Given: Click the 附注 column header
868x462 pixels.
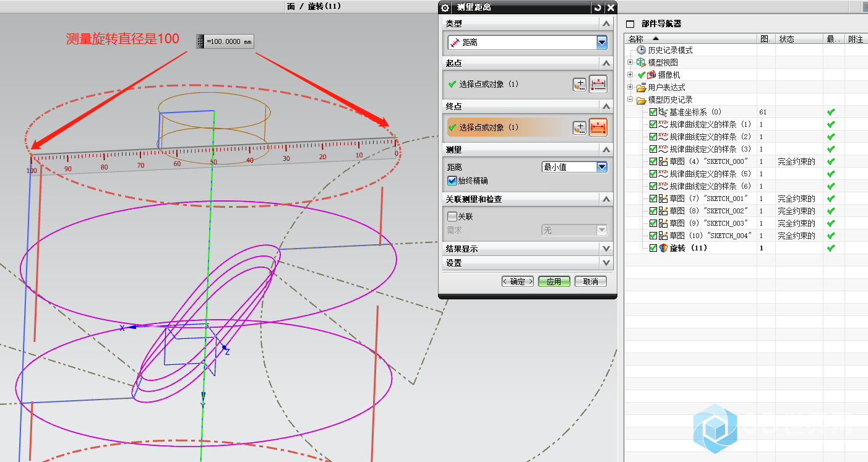Looking at the screenshot, I should point(856,39).
